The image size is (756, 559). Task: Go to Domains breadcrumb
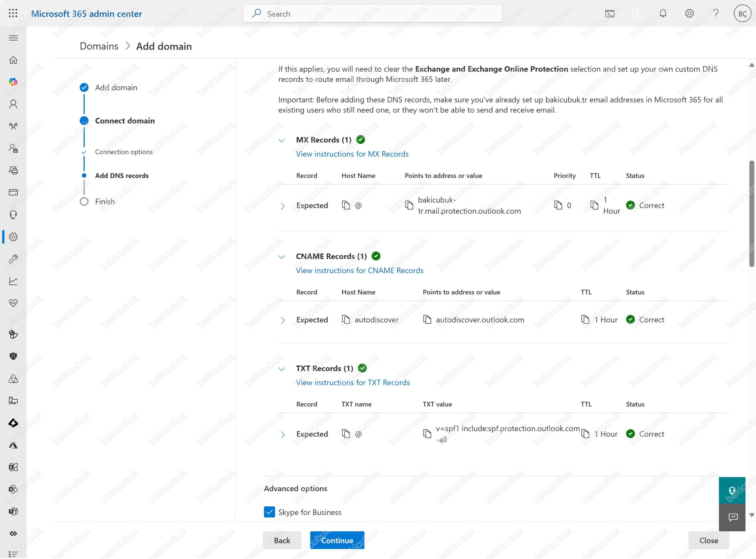tap(99, 46)
